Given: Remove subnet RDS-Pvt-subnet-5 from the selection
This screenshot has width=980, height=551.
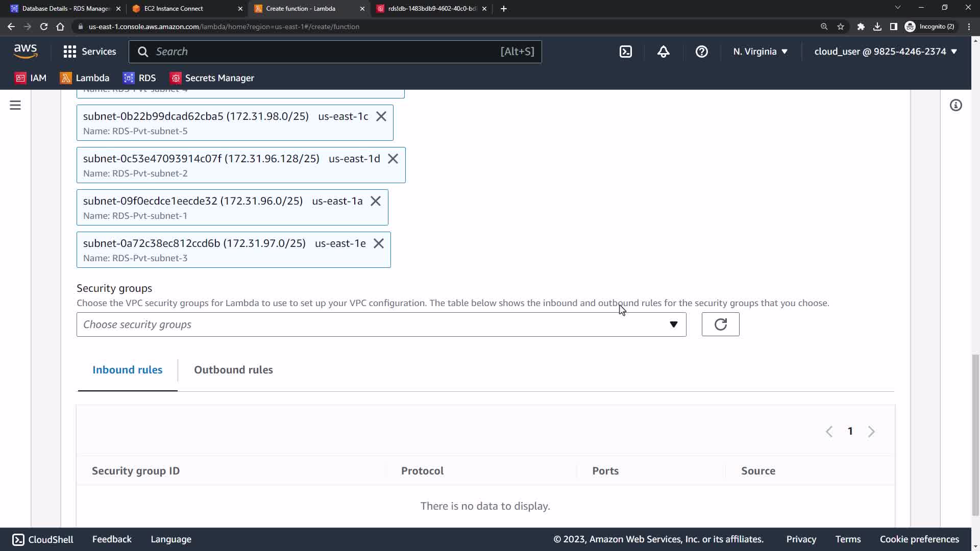Looking at the screenshot, I should point(381,116).
